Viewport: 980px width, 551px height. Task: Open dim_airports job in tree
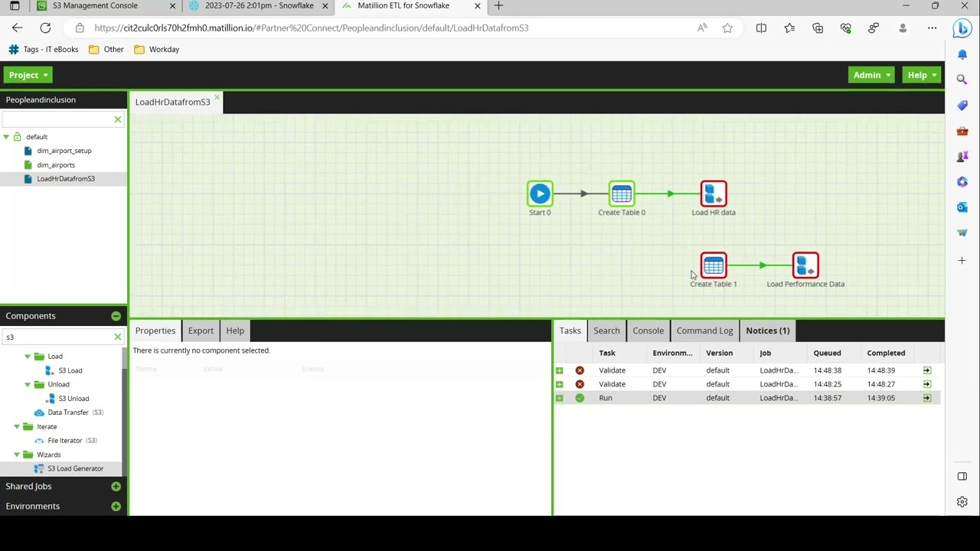coord(56,165)
